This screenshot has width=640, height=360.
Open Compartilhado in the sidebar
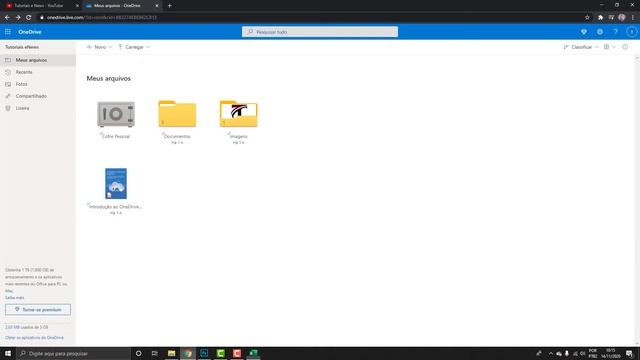(x=38, y=96)
